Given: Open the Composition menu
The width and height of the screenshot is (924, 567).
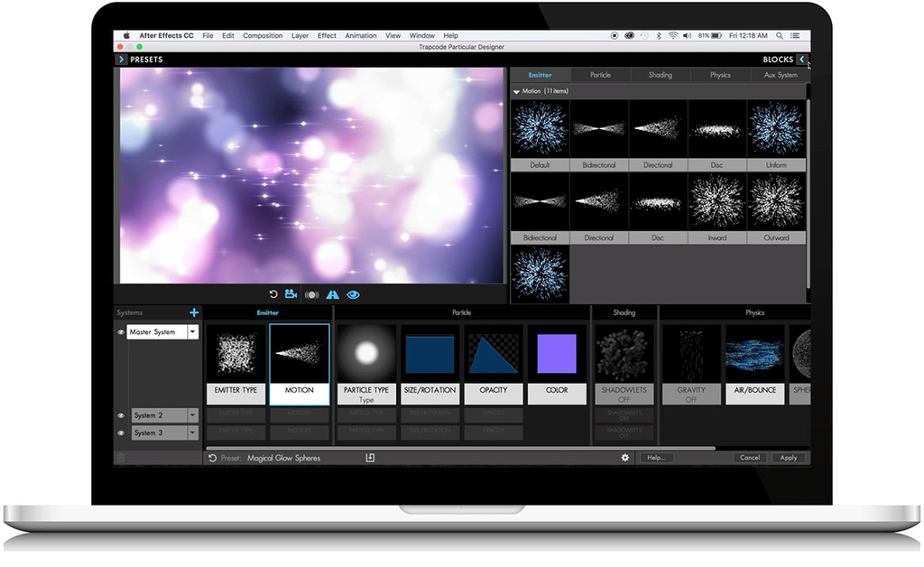Looking at the screenshot, I should (x=263, y=35).
